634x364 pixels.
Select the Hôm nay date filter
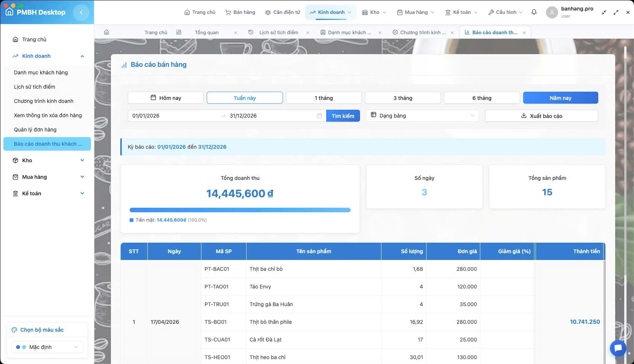(x=166, y=98)
